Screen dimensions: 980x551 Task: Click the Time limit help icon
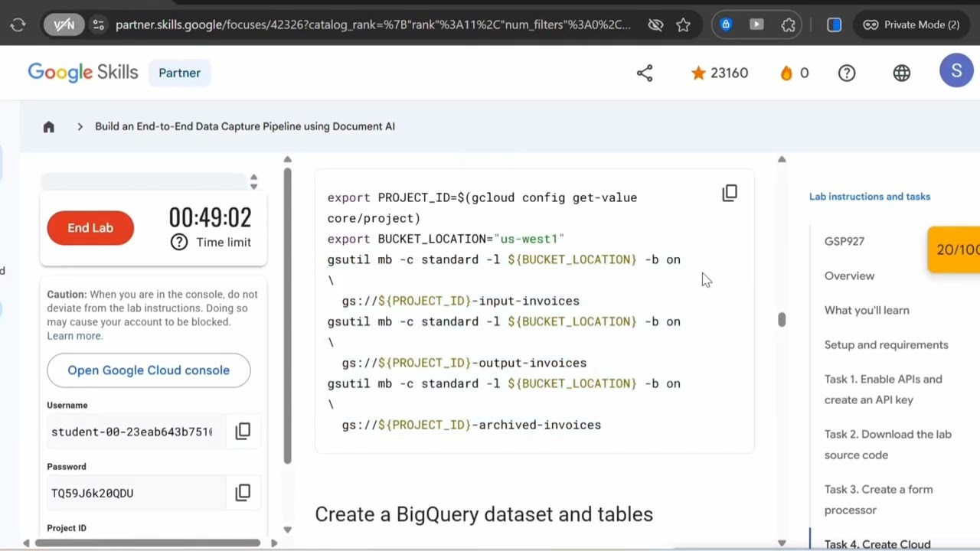pyautogui.click(x=178, y=242)
